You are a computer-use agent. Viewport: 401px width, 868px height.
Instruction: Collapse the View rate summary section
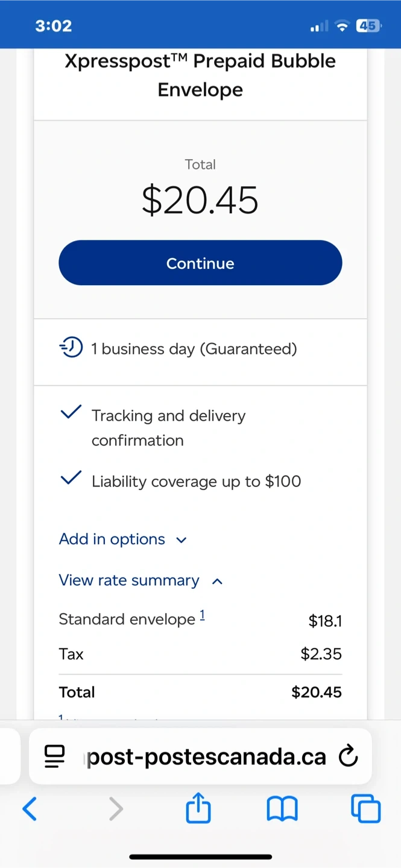click(x=218, y=581)
